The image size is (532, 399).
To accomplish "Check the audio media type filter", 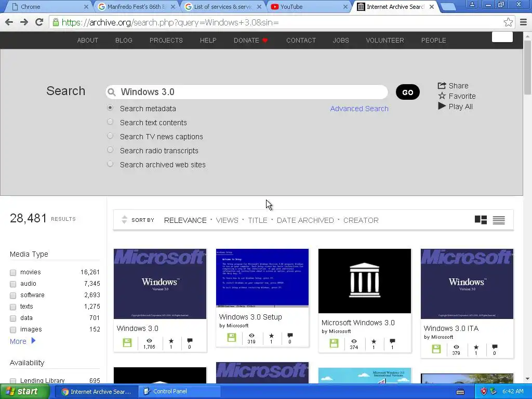I will point(13,284).
